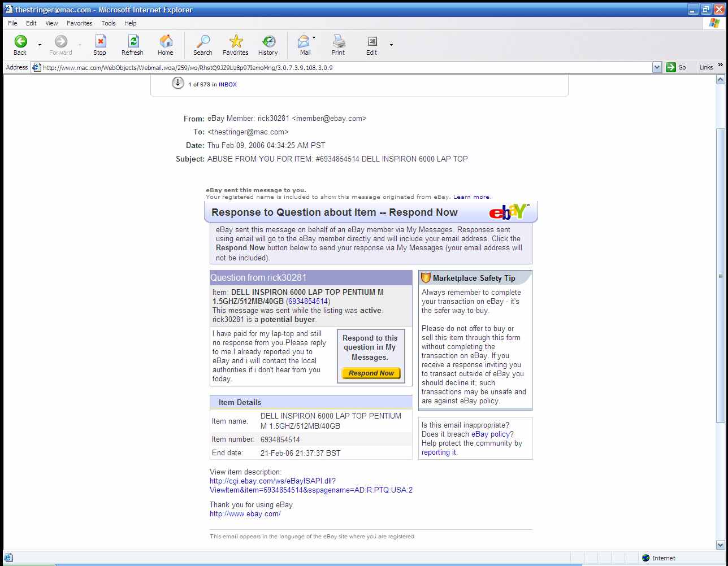Screen dimensions: 728x566
Task: Open the Mail button dropdown arrow
Action: [314, 38]
